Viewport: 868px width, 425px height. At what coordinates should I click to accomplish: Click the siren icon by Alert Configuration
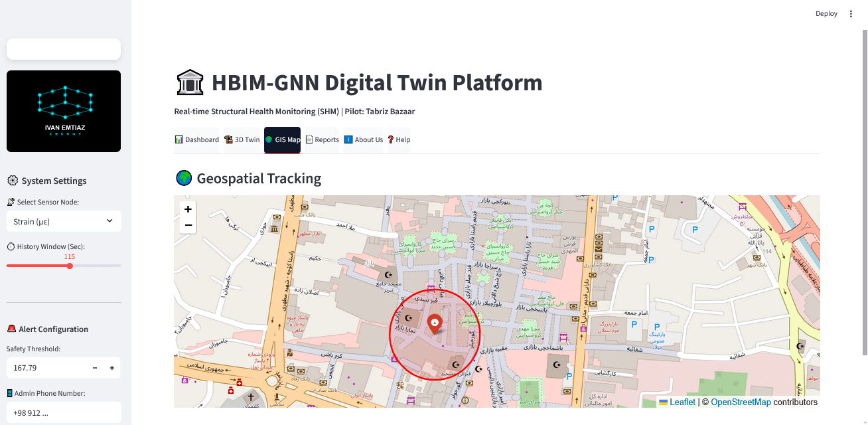pyautogui.click(x=12, y=329)
